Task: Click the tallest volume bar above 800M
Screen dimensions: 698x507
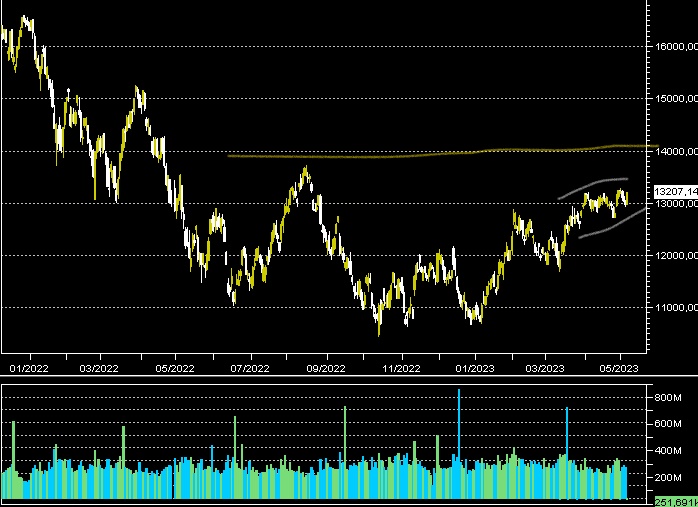Action: (459, 443)
